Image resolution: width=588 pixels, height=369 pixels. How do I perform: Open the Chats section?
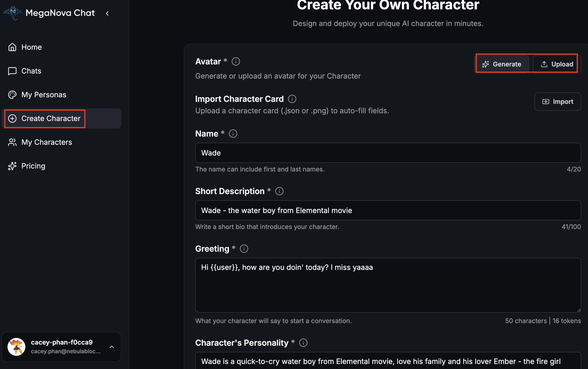(x=31, y=71)
